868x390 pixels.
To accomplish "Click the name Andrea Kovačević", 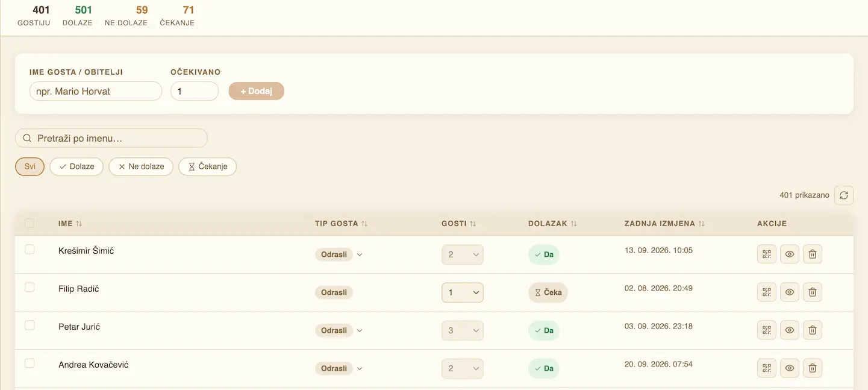I will [93, 365].
